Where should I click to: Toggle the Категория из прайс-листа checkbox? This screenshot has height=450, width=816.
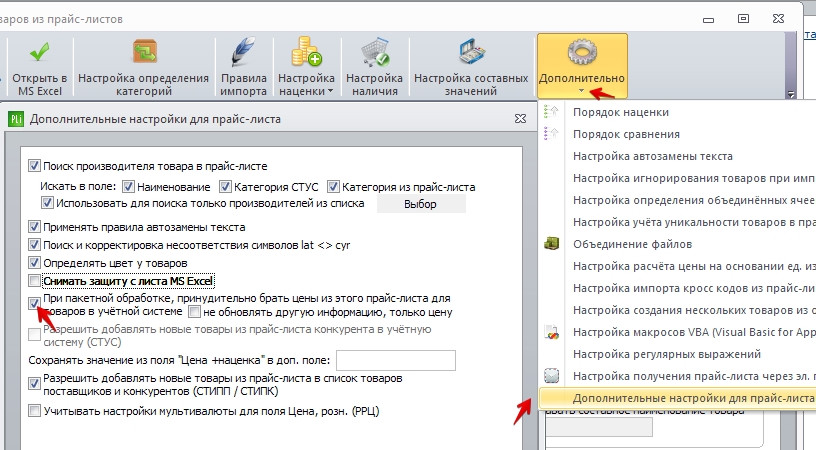click(x=333, y=186)
